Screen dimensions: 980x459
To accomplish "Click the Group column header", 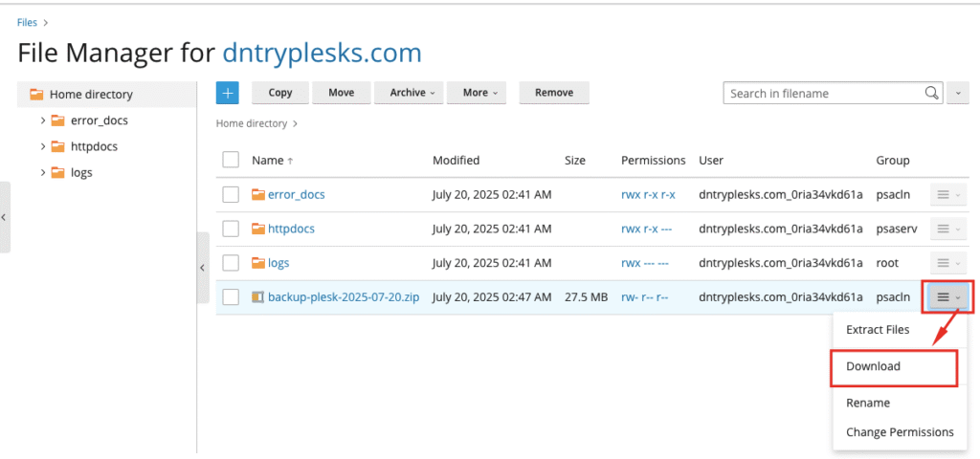I will pyautogui.click(x=893, y=161).
